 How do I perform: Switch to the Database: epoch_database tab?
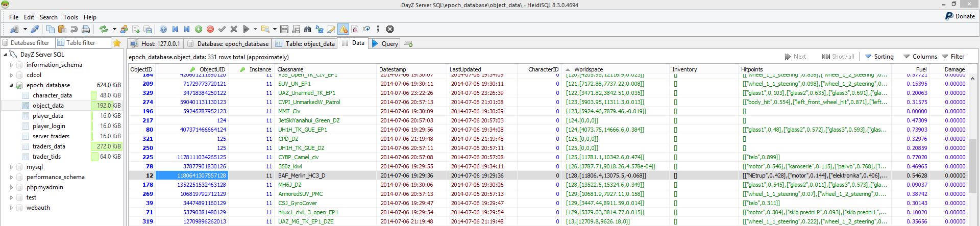(x=228, y=44)
